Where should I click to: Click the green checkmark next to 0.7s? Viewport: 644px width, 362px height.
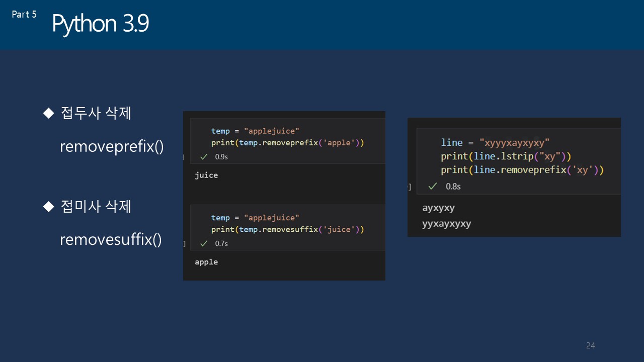coord(204,243)
